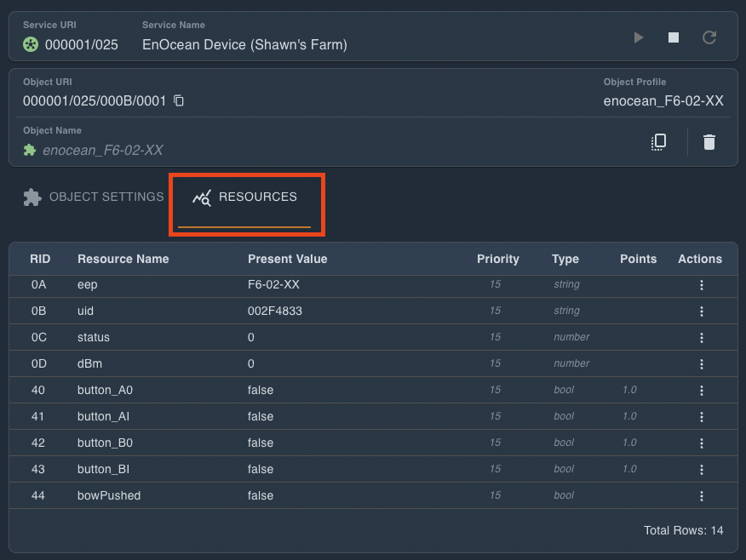
Task: Switch to the Object Settings tab
Action: [x=93, y=197]
